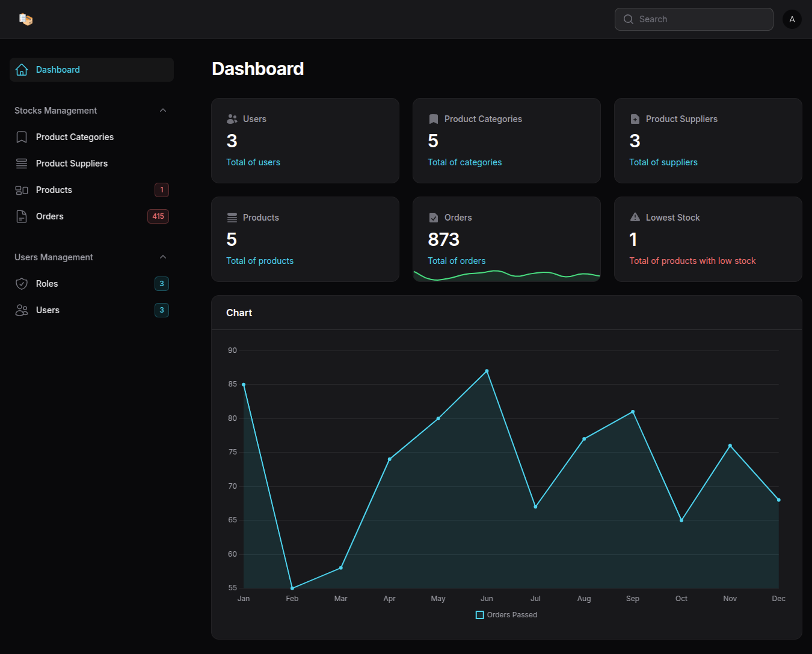Go to the Roles page
Screen dimensions: 812x654
[47, 284]
